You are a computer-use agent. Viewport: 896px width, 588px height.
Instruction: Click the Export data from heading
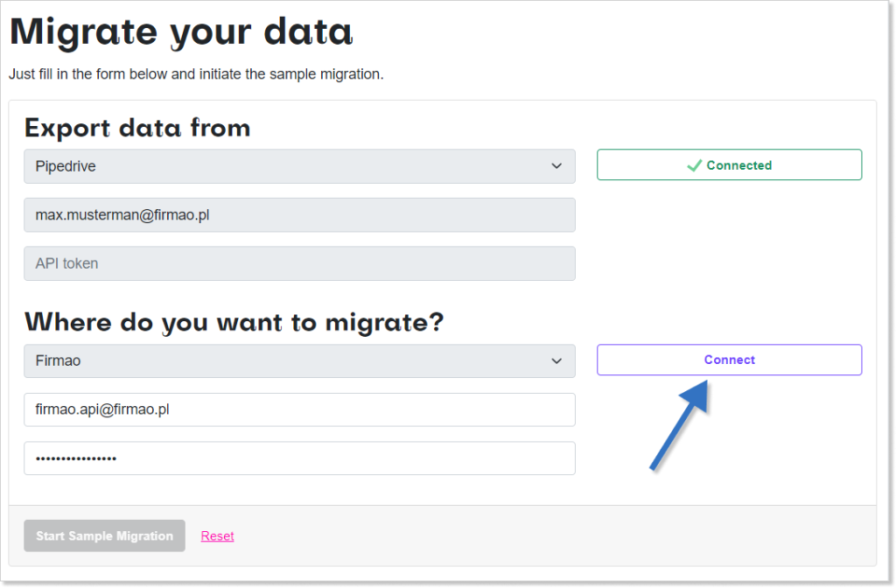click(137, 128)
